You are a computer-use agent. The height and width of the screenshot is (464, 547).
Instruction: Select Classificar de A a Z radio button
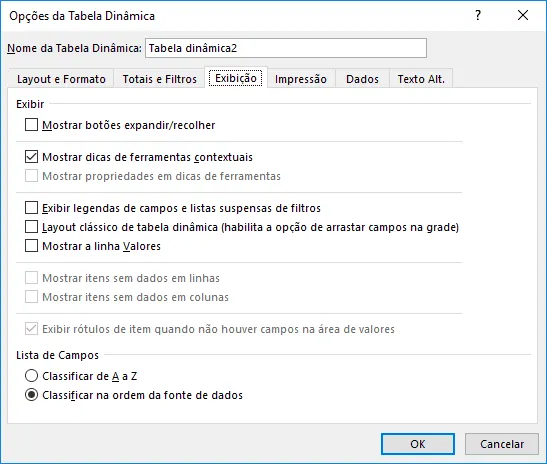click(x=31, y=376)
